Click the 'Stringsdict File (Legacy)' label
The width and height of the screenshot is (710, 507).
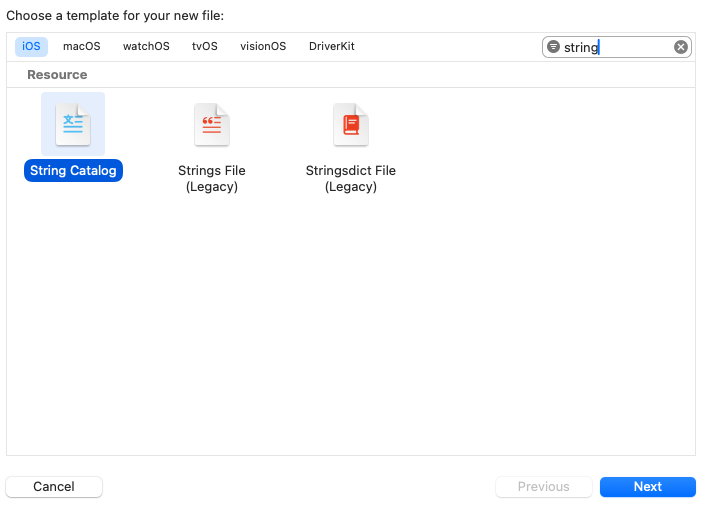[x=351, y=178]
